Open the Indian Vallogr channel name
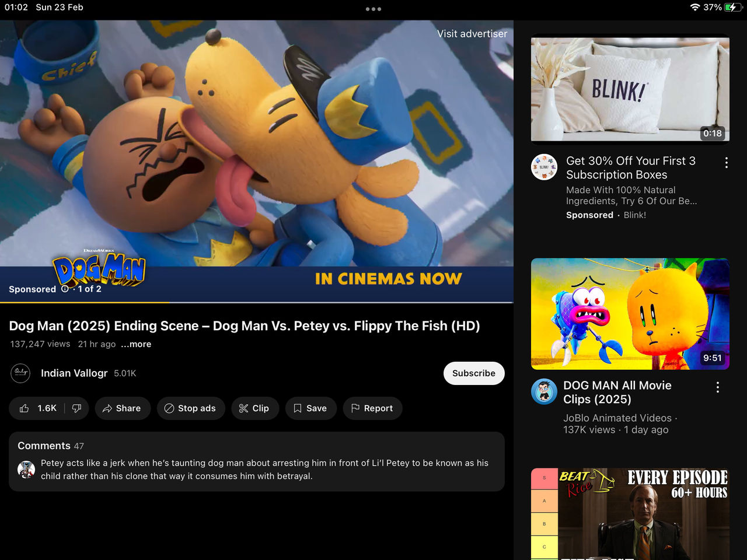Viewport: 747px width, 560px height. click(x=74, y=373)
